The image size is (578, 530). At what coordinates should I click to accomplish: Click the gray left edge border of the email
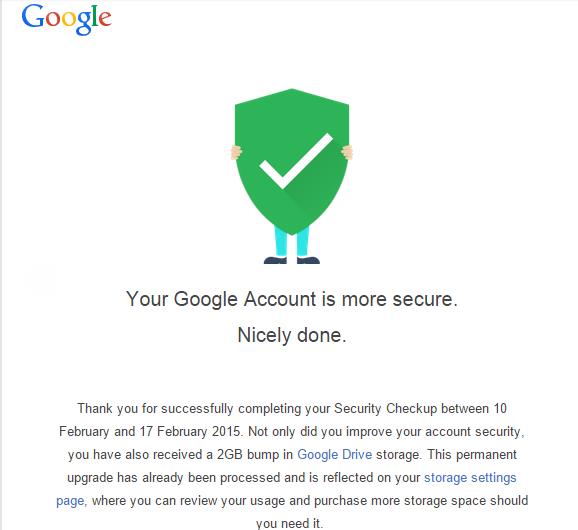coord(1,265)
